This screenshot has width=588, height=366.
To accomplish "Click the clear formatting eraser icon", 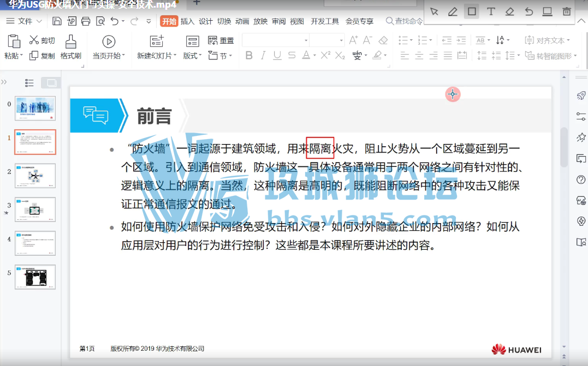I will pyautogui.click(x=383, y=40).
